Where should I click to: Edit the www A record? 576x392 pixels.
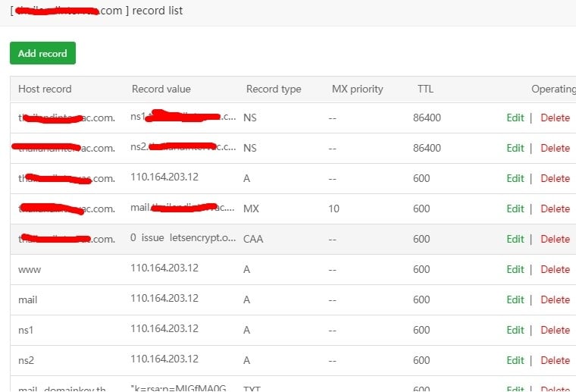coord(515,269)
